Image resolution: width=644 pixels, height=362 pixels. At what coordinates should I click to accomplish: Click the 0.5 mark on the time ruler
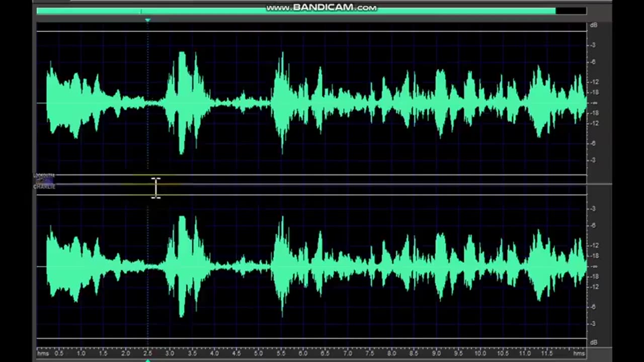(x=59, y=353)
